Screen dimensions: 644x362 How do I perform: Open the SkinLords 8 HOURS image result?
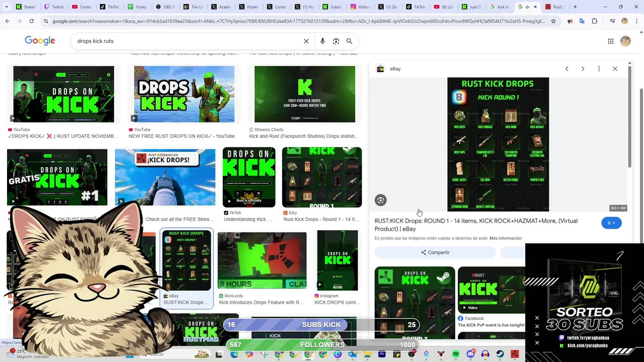coord(262,260)
